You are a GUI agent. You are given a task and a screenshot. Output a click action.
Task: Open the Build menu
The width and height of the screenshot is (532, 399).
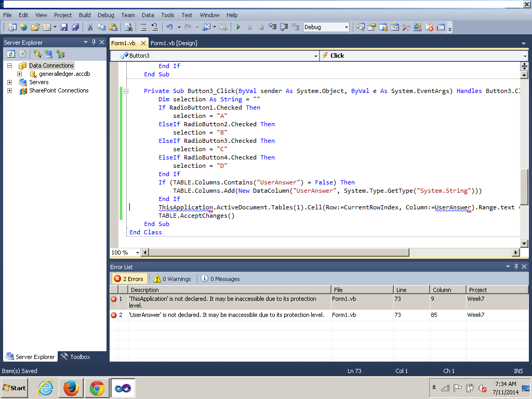pyautogui.click(x=85, y=15)
